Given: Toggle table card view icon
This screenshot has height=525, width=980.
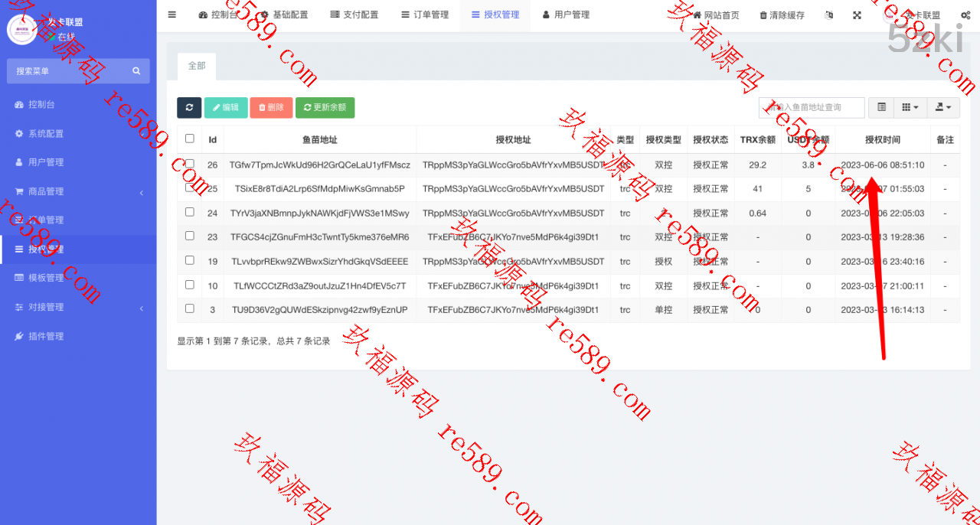Looking at the screenshot, I should point(881,107).
